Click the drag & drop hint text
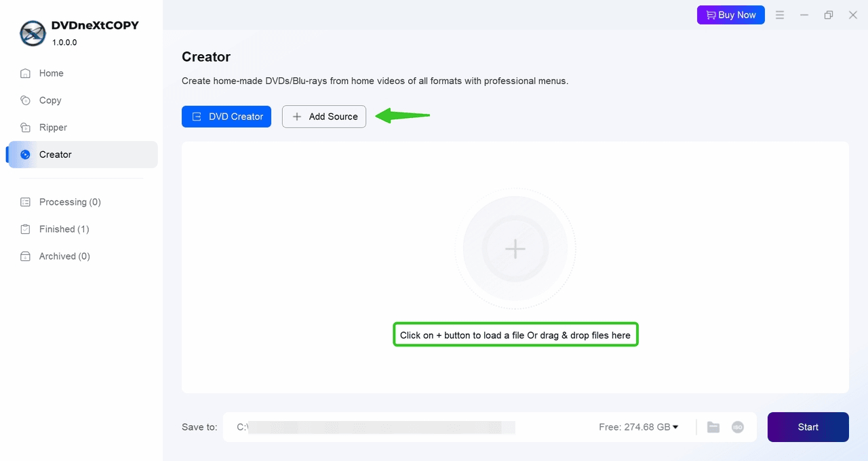Image resolution: width=868 pixels, height=461 pixels. tap(515, 335)
